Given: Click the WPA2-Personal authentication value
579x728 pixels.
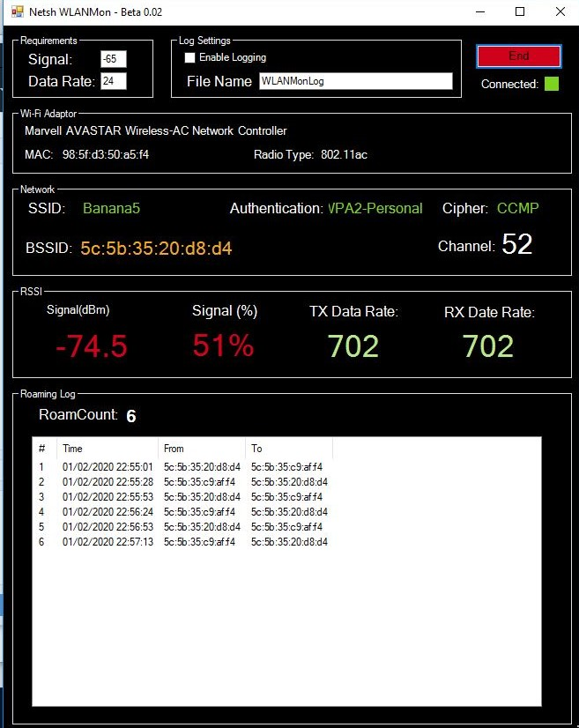Looking at the screenshot, I should coord(375,209).
